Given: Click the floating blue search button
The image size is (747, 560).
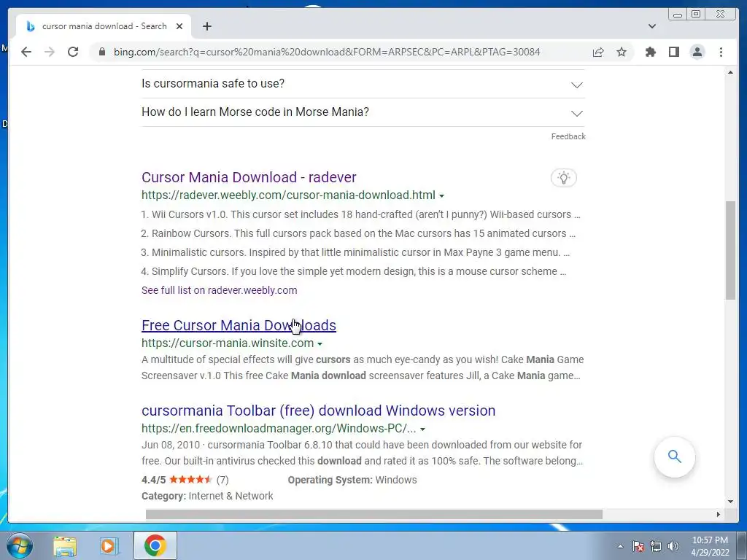Looking at the screenshot, I should click(674, 456).
